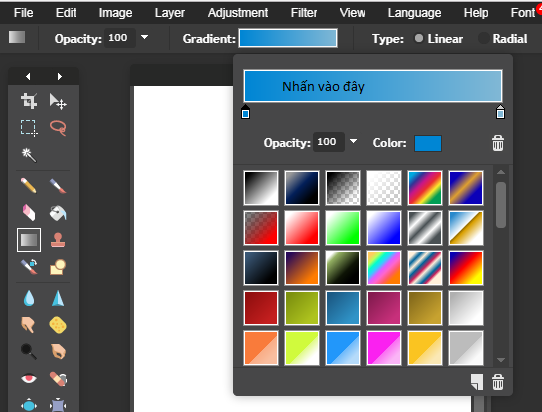The image size is (542, 412).
Task: Open the toolbar Opacity dropdown arrow
Action: pos(144,37)
